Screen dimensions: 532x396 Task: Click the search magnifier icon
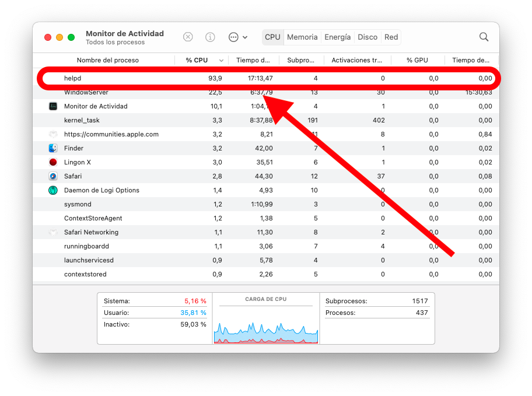click(x=484, y=37)
